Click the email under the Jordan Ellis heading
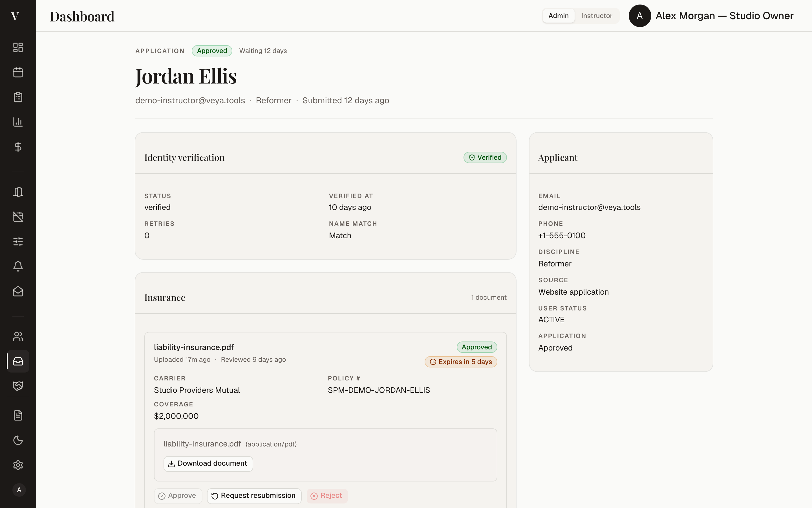This screenshot has height=508, width=812. click(x=190, y=100)
